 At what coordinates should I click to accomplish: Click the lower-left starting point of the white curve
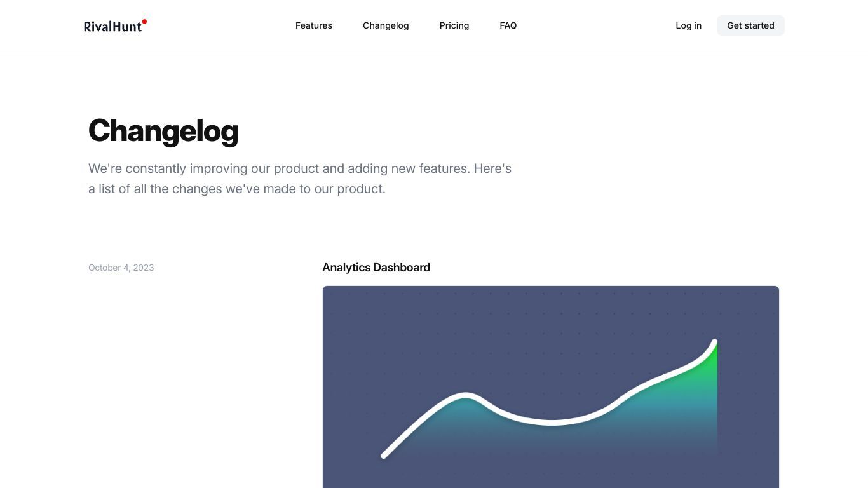pyautogui.click(x=384, y=455)
